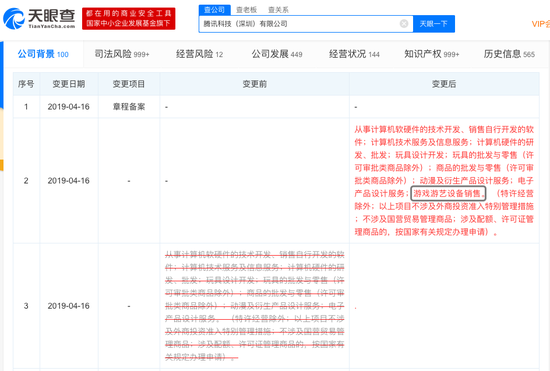
Task: Click the 变更项目 column header
Action: click(128, 84)
